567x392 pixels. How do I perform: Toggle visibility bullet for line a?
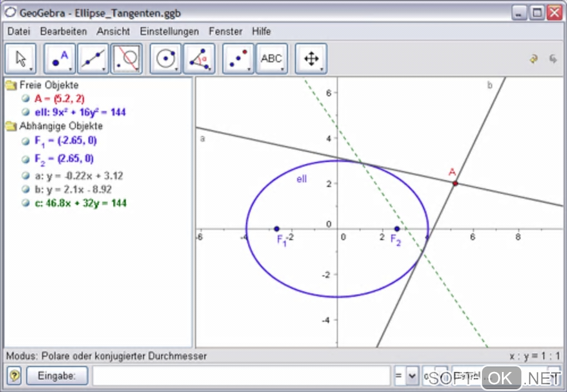tap(26, 175)
